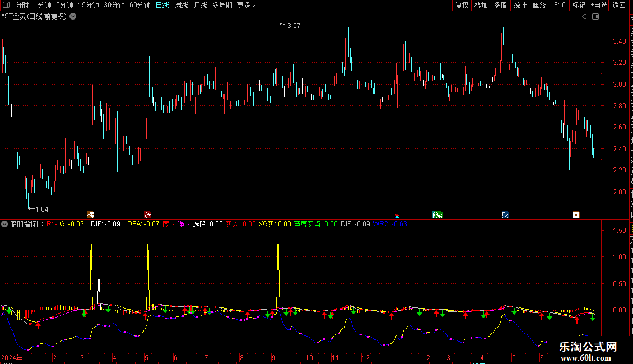Toggle the left sidebar panel icon
The image size is (633, 364).
tap(6, 5)
